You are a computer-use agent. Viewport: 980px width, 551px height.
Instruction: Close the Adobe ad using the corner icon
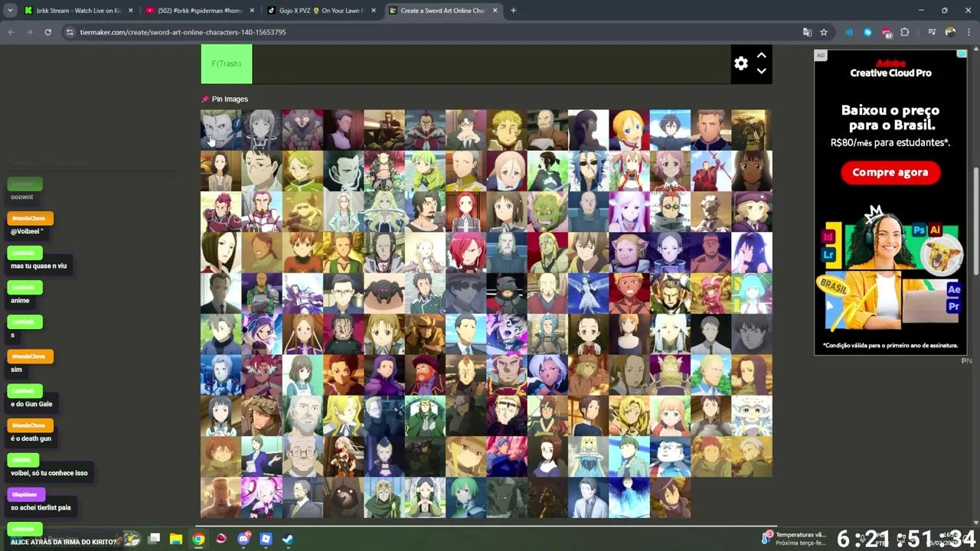962,54
